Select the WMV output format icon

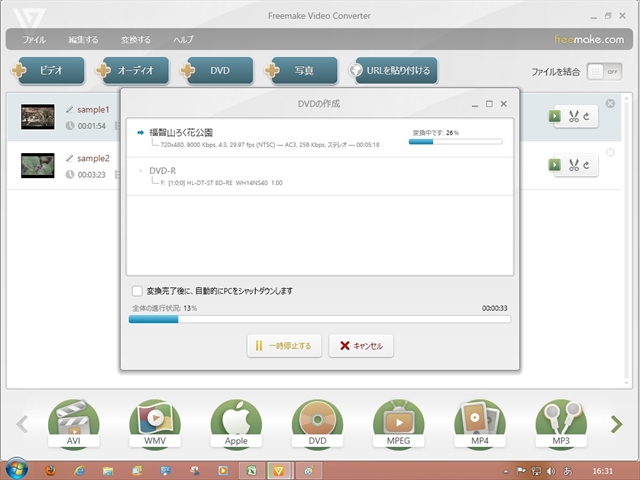[x=155, y=423]
